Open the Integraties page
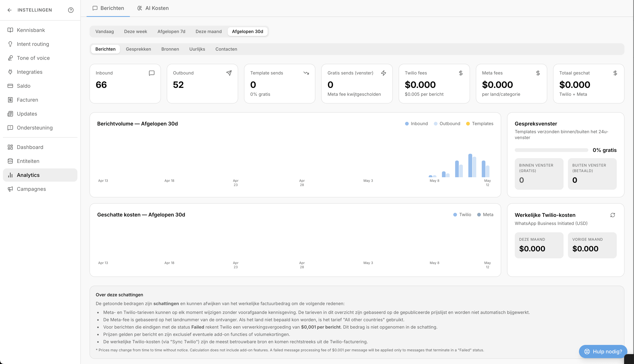 point(40,72)
